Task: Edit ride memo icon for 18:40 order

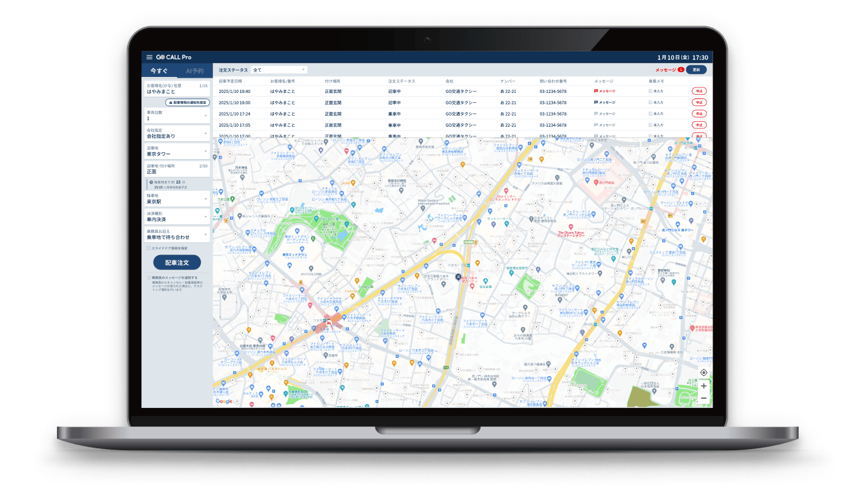Action: coord(651,91)
